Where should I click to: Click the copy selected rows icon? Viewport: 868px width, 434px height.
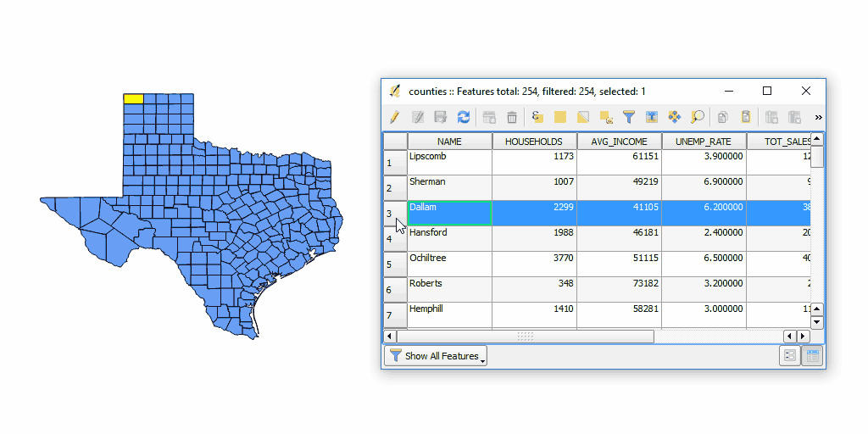(722, 117)
